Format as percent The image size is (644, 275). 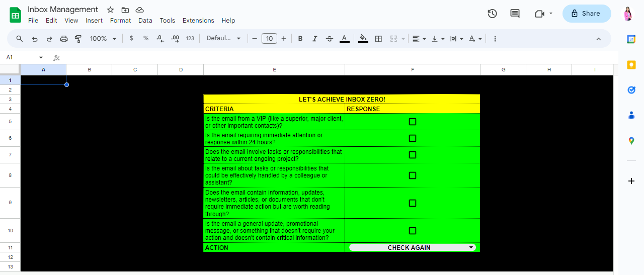(146, 39)
